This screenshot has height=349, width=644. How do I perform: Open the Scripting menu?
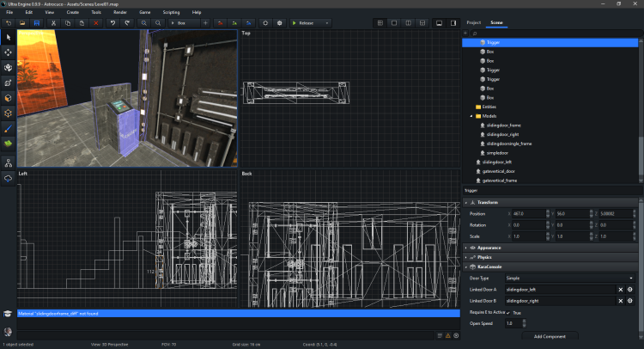click(170, 13)
